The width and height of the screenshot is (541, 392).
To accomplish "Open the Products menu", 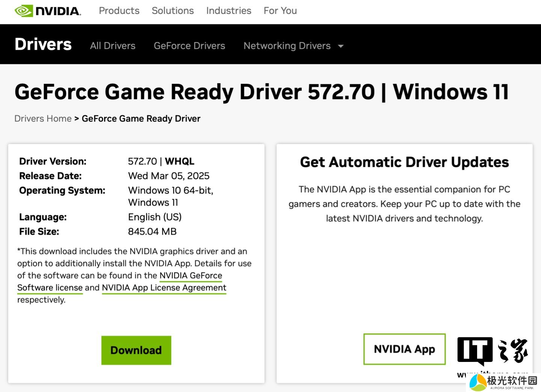I will 119,11.
